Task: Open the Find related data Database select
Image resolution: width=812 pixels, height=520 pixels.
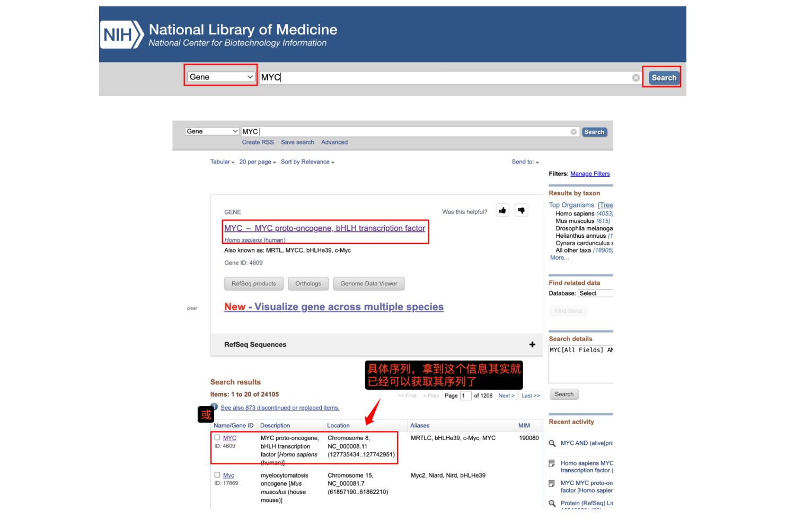Action: click(x=595, y=293)
